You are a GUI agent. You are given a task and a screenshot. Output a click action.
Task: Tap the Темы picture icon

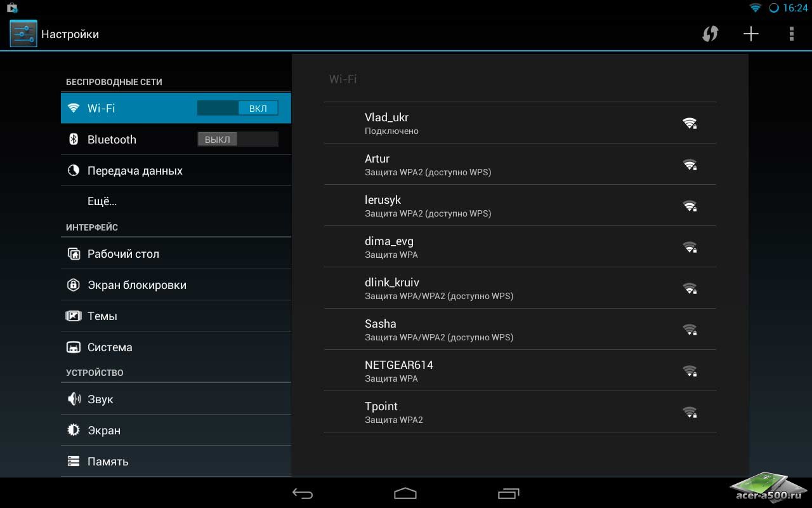[x=74, y=316]
